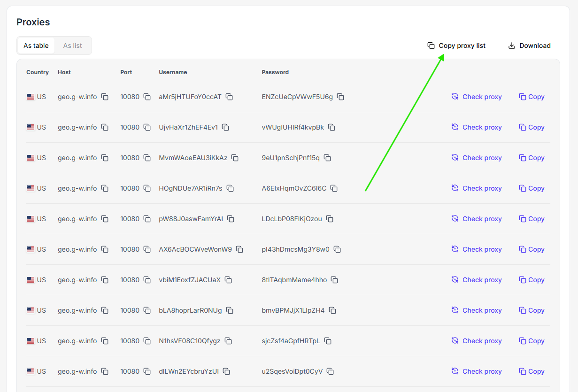Copy password u2SqesVoiDpt0CyV with copy icon
Image resolution: width=578 pixels, height=392 pixels.
click(x=330, y=371)
